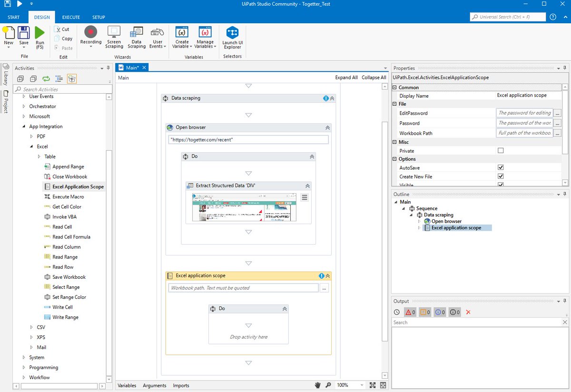Uncheck the AutoSave checkbox
Screen dimensions: 571x392
[x=500, y=167]
